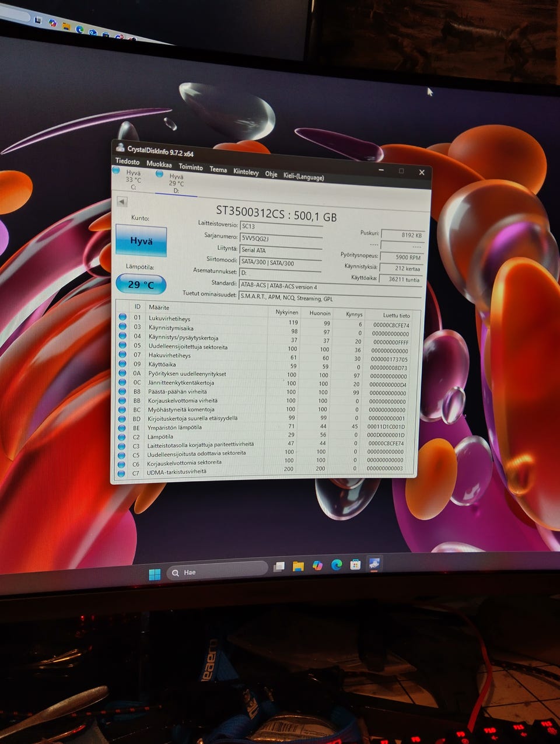
Task: Click the Hyvä health status button
Action: 141,241
